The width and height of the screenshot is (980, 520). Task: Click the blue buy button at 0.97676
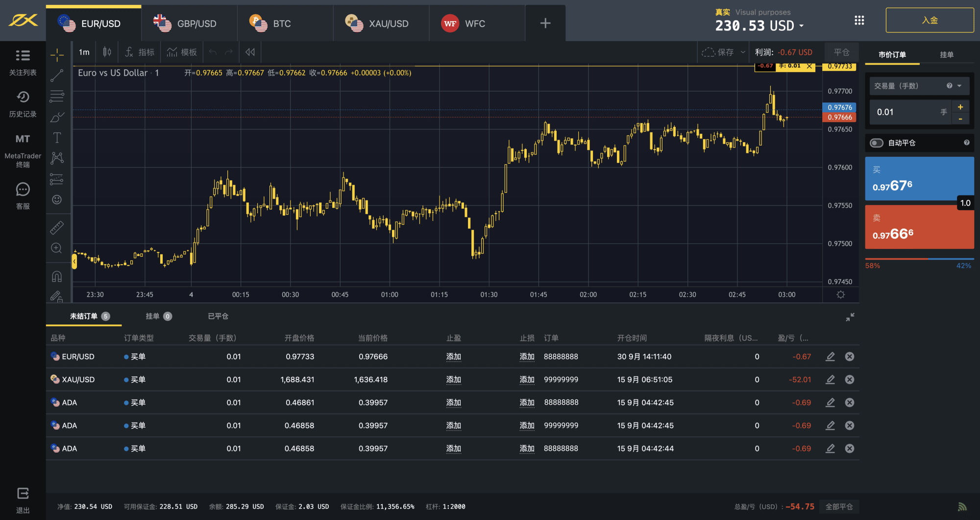(x=919, y=178)
